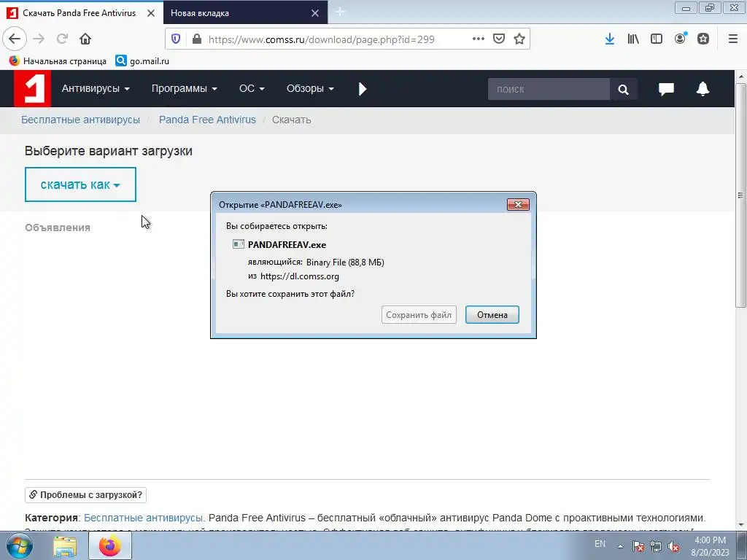Open tracking protection shield icon
The image size is (747, 560).
[x=176, y=39]
